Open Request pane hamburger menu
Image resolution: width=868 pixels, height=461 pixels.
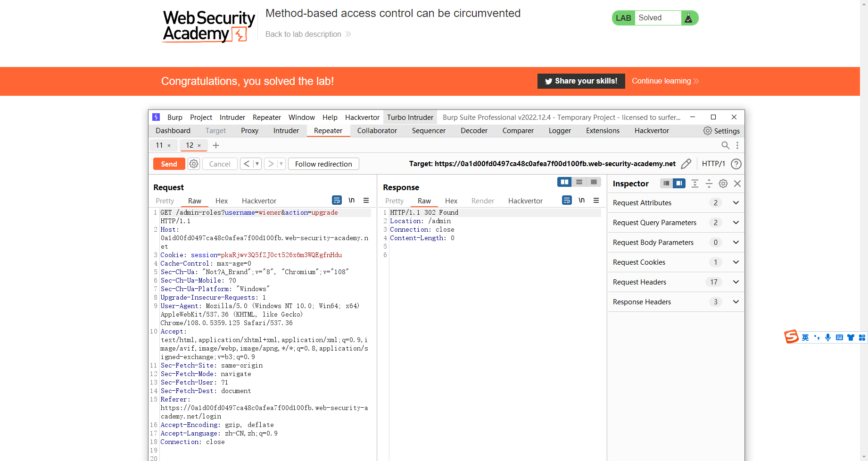click(x=366, y=200)
